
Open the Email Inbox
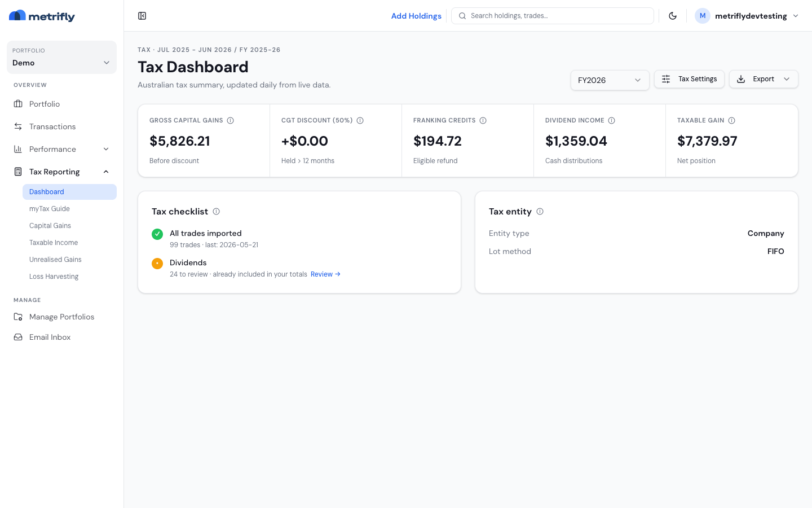pyautogui.click(x=61, y=337)
